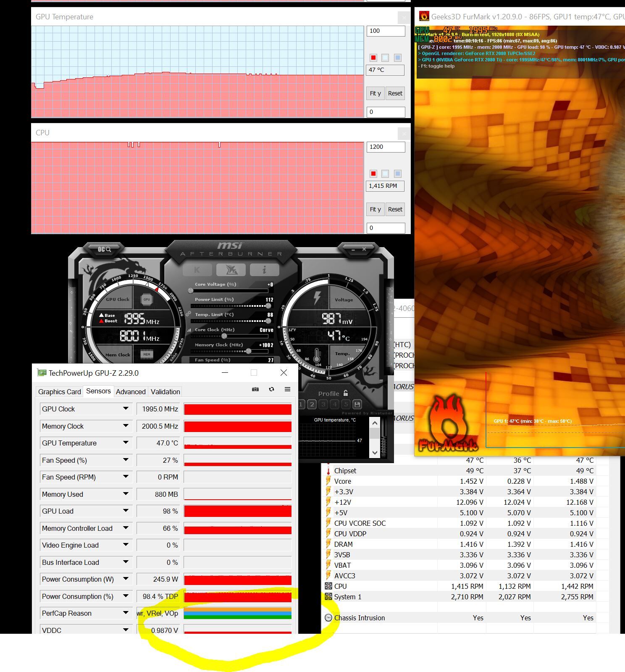Open the curve editor icon beside Core Clock
This screenshot has width=625, height=672.
189,330
